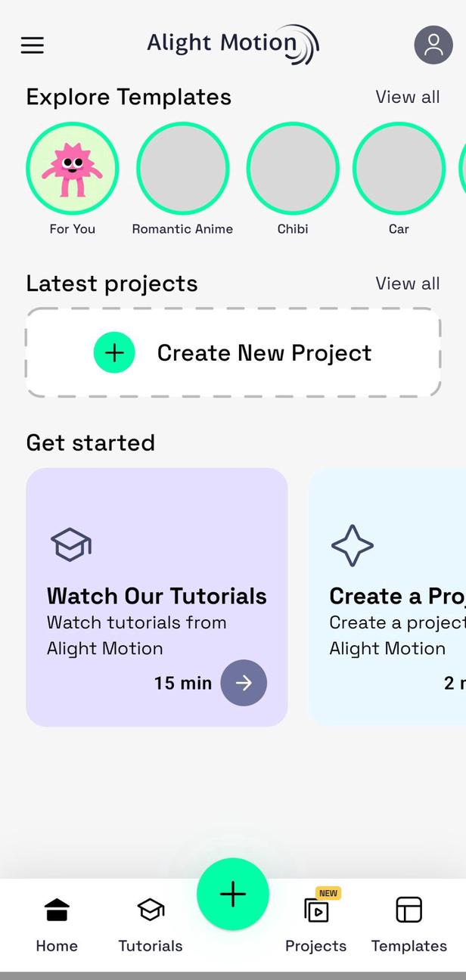Switch to the Tutorials tab
The image size is (466, 980).
tap(151, 923)
